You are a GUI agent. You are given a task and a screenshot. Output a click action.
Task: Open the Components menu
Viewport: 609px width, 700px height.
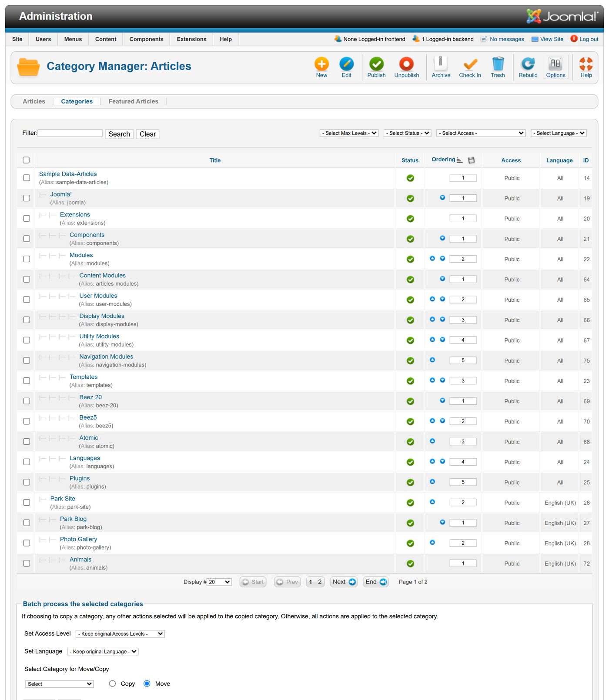[146, 39]
